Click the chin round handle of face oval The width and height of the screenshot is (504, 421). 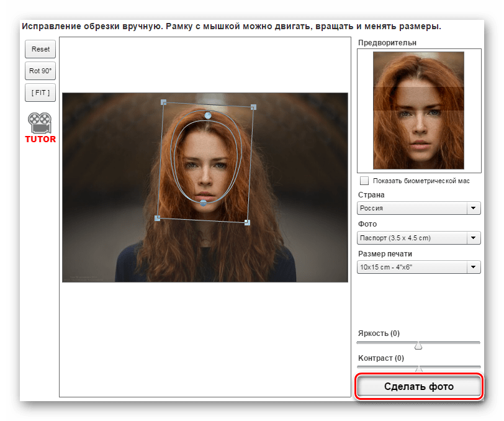204,203
